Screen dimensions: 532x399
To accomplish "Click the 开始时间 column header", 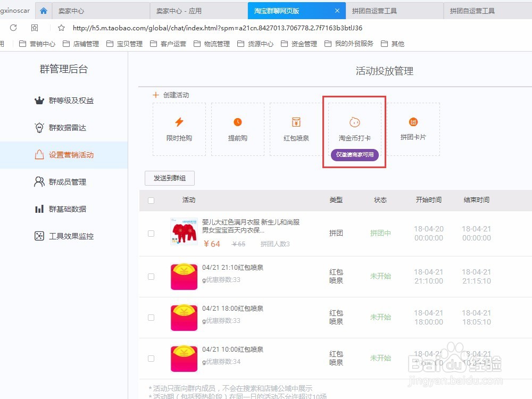I will click(x=428, y=200).
